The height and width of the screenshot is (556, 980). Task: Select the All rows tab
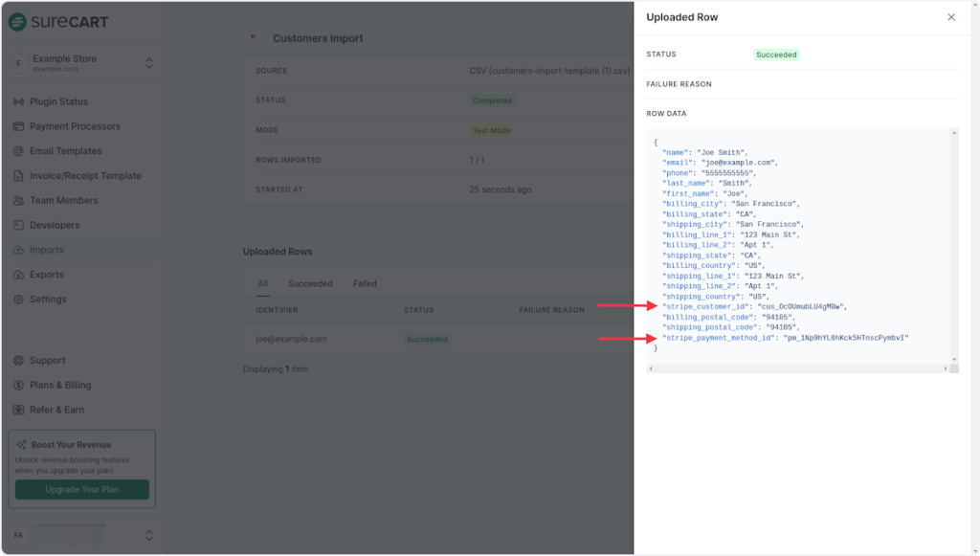pos(262,284)
